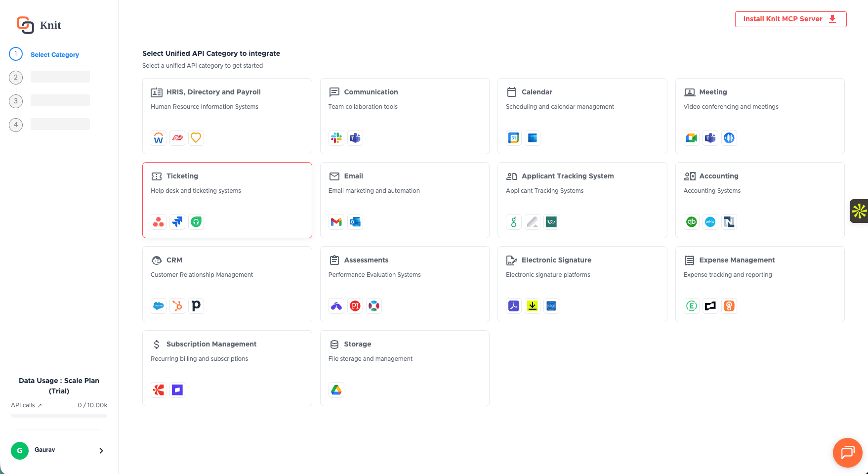Click the QuickBooks icon in Accounting card
Screen dimensions: 868x474
click(692, 222)
